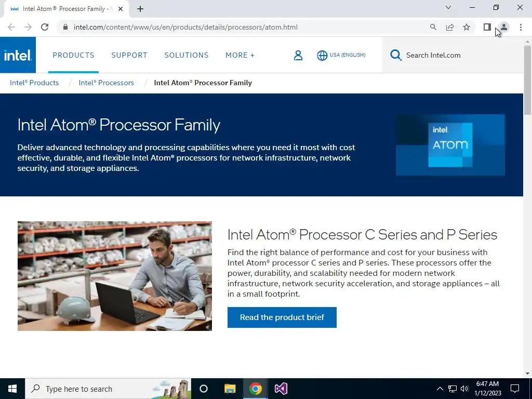Click the Search Intel.com magnifier icon
The height and width of the screenshot is (399, 532).
click(x=395, y=55)
